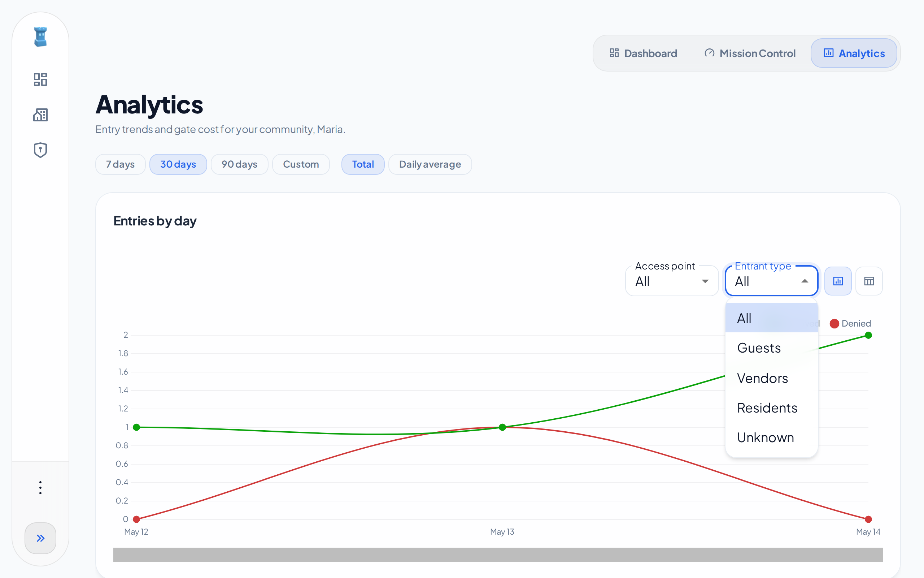The width and height of the screenshot is (924, 578).
Task: Choose All in Entrant type list
Action: point(771,318)
